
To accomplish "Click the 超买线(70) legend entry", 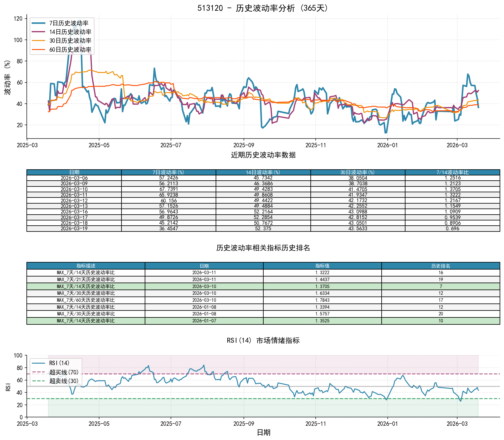I will (x=64, y=372).
